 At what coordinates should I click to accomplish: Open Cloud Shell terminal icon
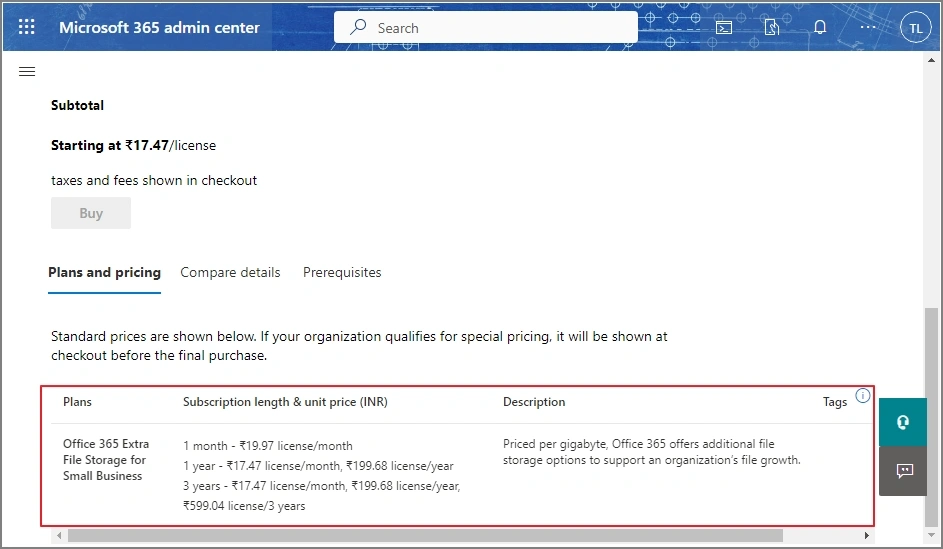pyautogui.click(x=723, y=28)
